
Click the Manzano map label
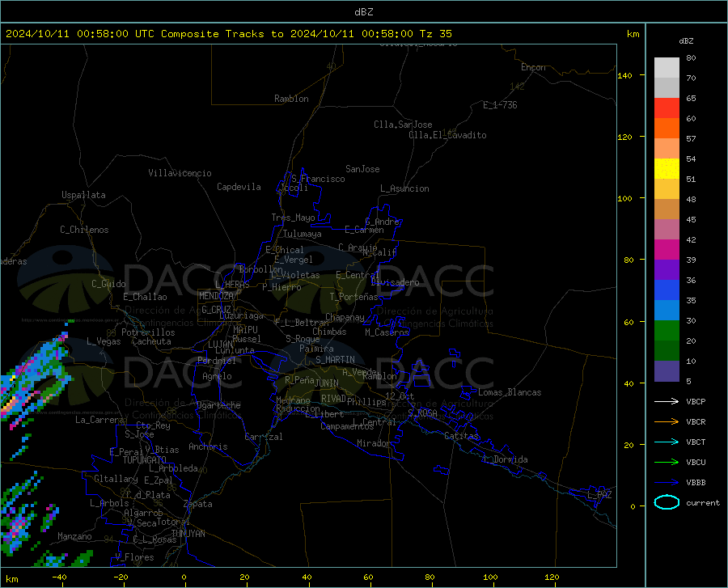coord(74,536)
